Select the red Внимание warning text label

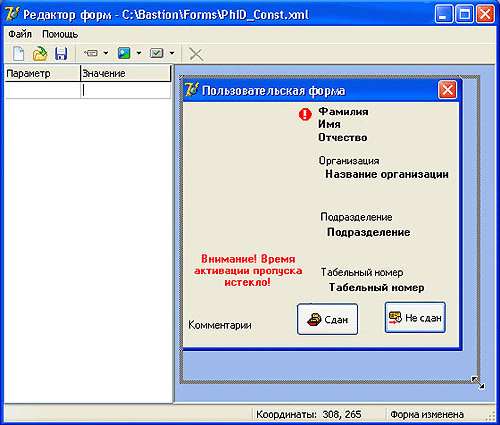point(248,271)
